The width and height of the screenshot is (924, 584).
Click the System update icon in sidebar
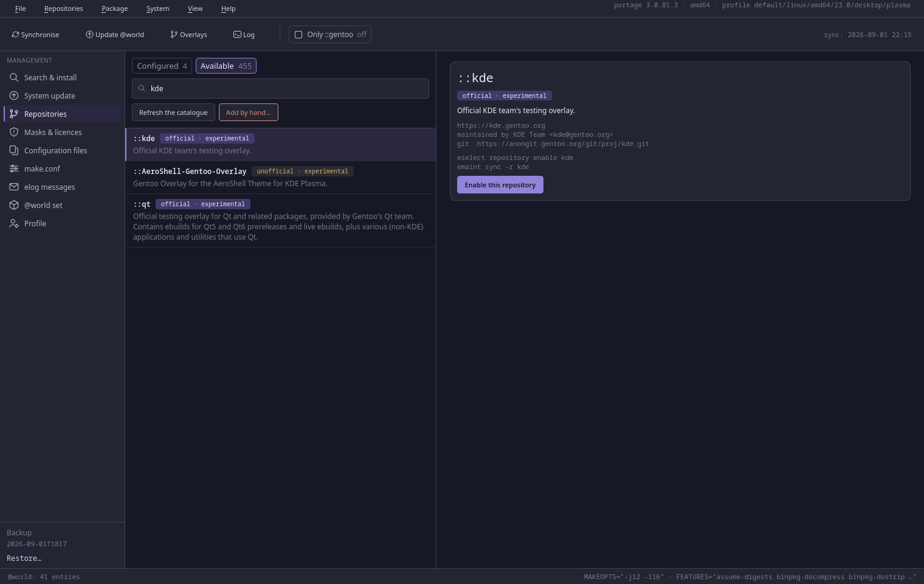point(14,96)
